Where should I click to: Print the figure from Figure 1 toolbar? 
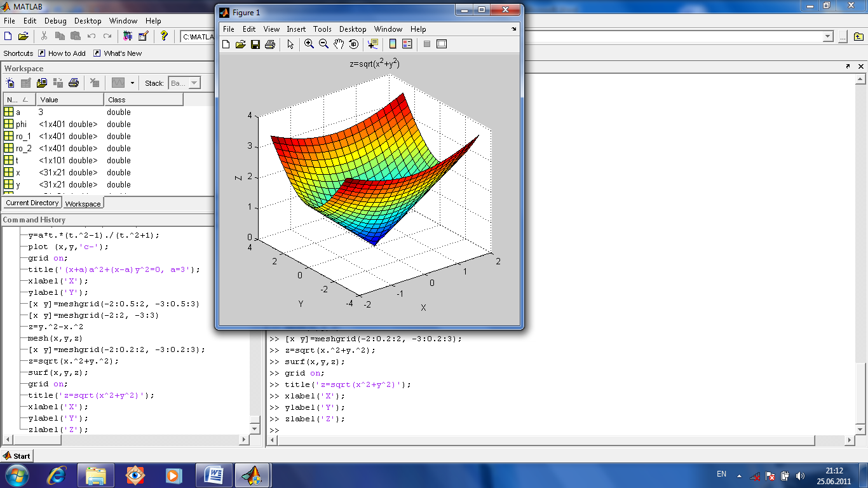270,44
